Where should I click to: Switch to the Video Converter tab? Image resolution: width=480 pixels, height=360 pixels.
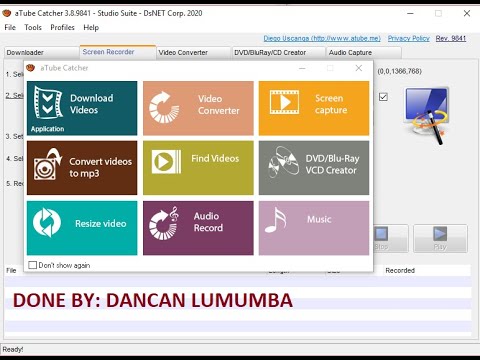click(x=193, y=53)
